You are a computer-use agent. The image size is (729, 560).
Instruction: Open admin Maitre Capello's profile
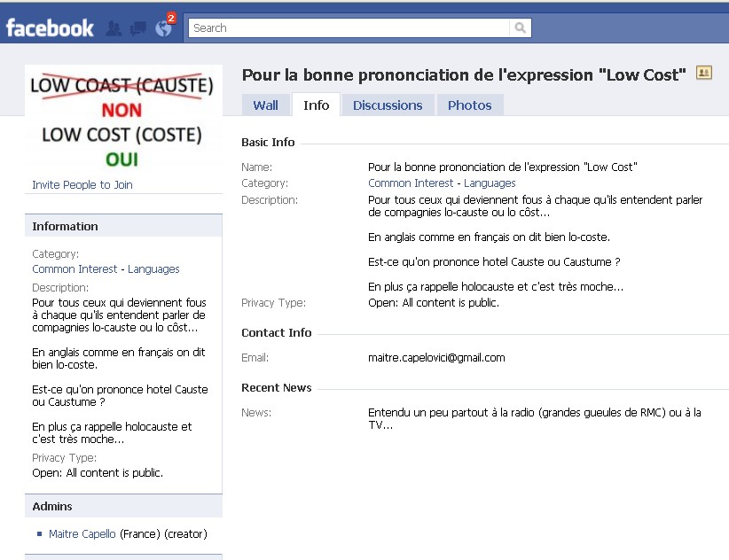tap(82, 533)
